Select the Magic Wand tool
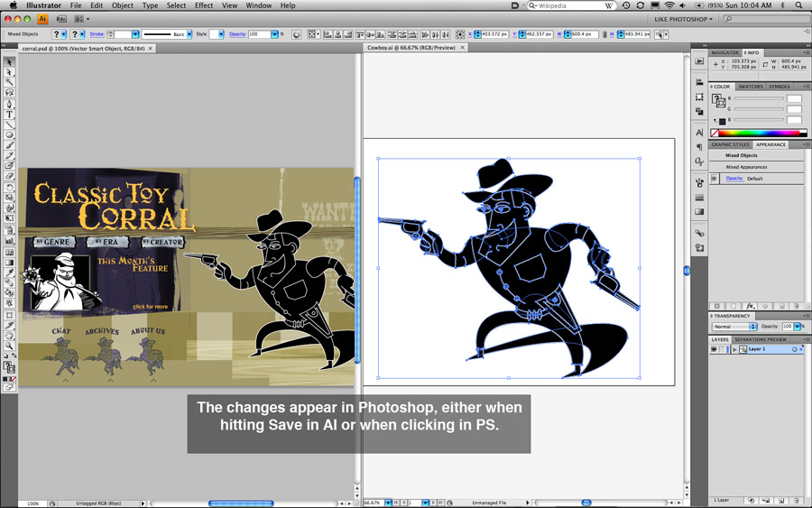This screenshot has height=508, width=812. pyautogui.click(x=10, y=82)
